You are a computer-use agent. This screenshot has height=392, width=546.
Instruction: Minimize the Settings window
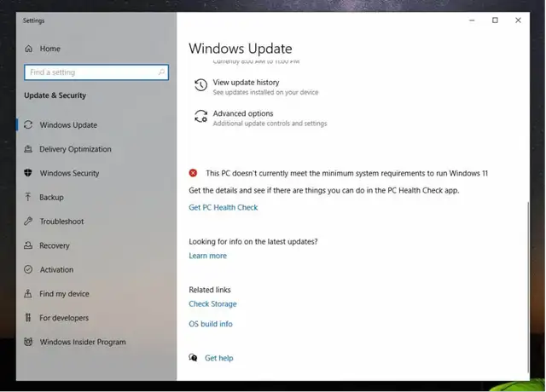pyautogui.click(x=472, y=20)
